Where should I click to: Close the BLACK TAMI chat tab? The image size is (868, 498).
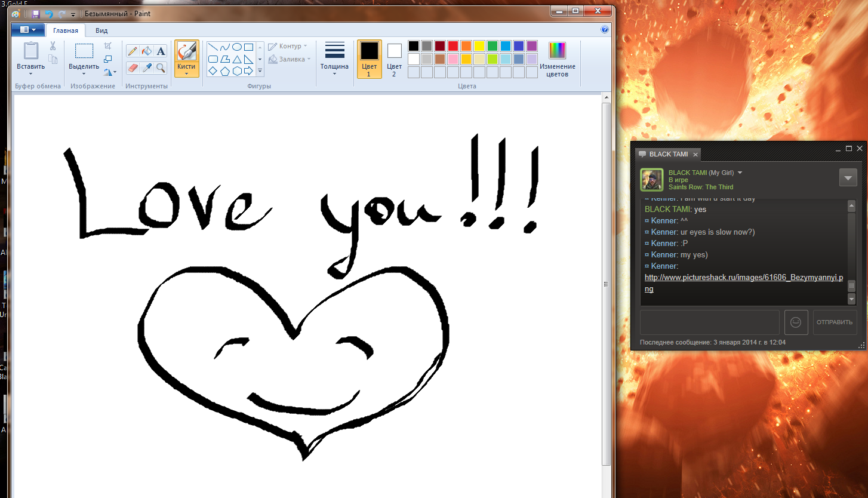pos(695,154)
